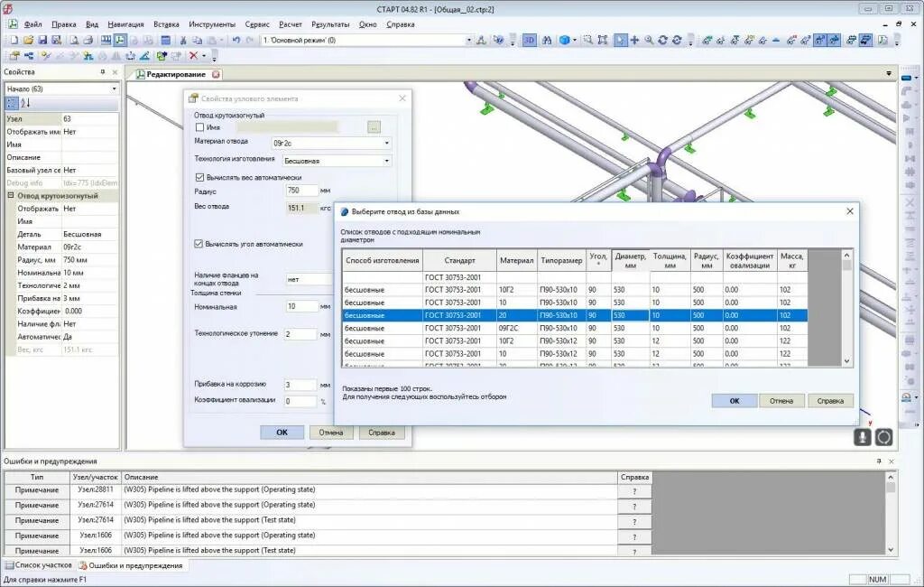
Task: Open the Навигация menu
Action: tap(125, 24)
